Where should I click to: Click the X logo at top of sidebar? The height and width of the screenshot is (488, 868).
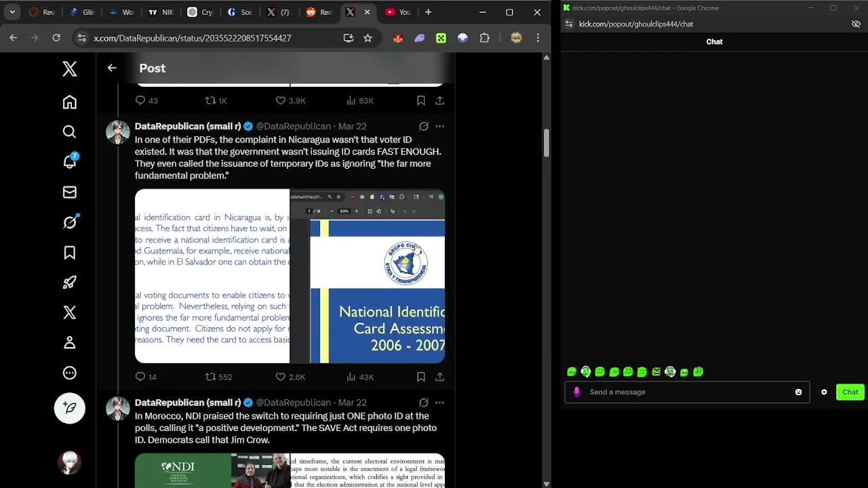tap(69, 68)
